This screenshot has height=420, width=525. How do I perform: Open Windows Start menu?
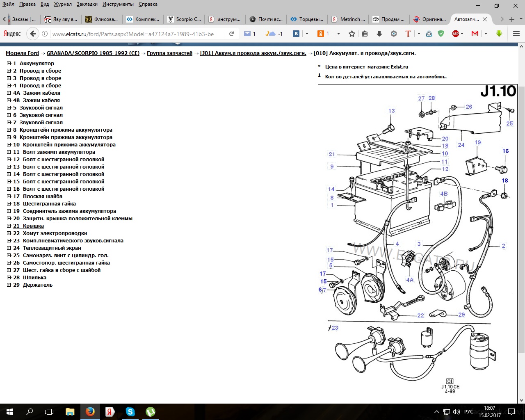pyautogui.click(x=10, y=411)
